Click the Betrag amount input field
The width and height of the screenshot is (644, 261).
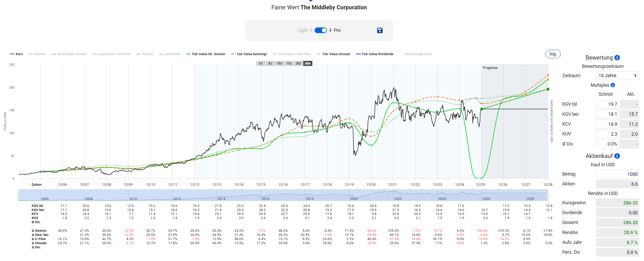[x=617, y=174]
